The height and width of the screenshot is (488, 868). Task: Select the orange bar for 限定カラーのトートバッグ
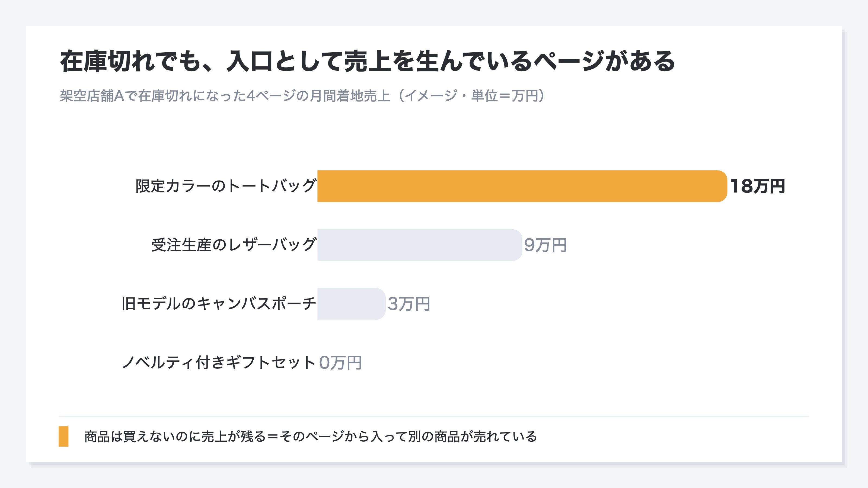point(522,186)
